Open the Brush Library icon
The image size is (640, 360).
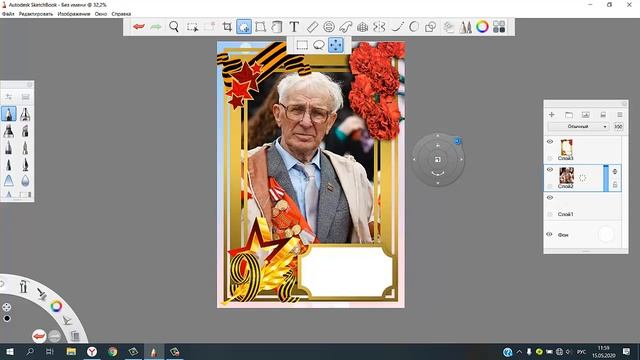pos(25,97)
